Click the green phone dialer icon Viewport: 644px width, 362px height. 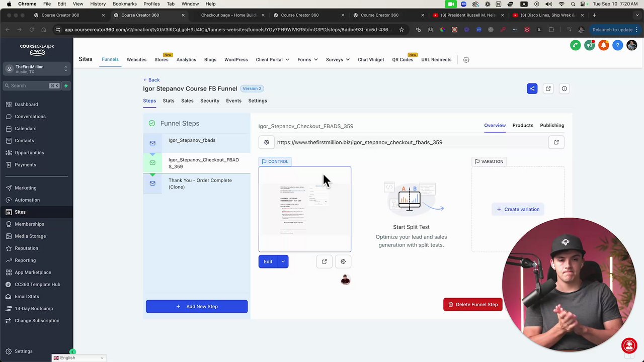pos(576,45)
